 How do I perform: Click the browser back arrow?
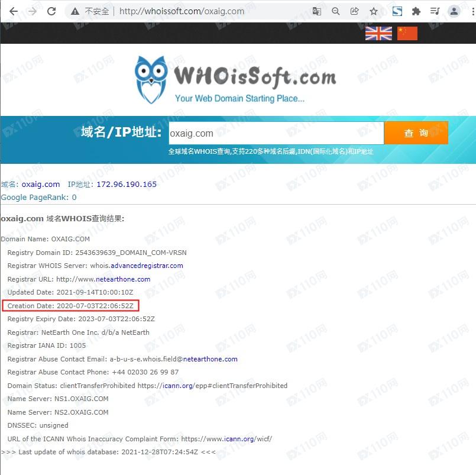(14, 12)
